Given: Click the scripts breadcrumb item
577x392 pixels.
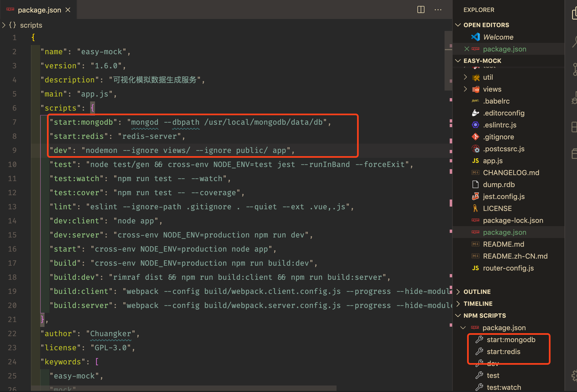Looking at the screenshot, I should pyautogui.click(x=31, y=25).
